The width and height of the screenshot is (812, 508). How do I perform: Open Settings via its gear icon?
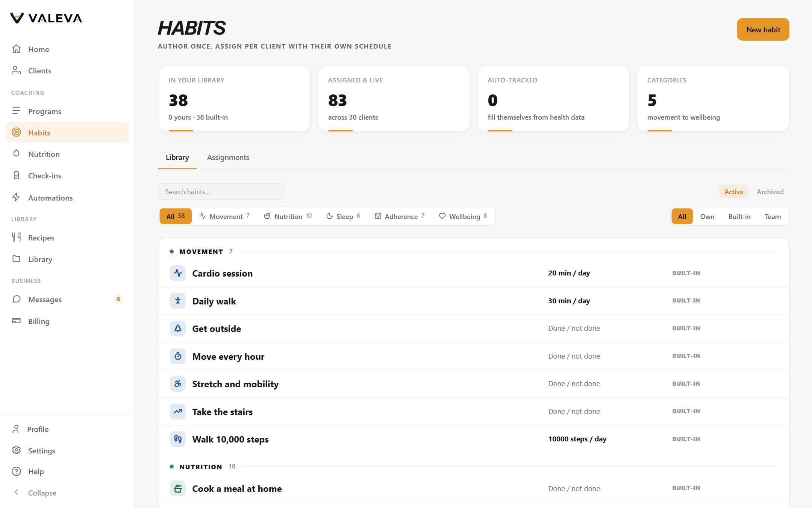[x=16, y=450]
